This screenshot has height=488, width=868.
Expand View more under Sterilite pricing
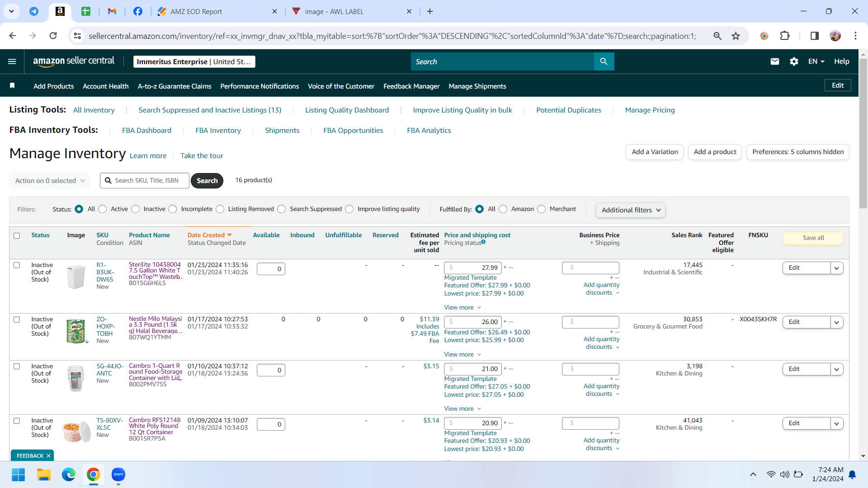coord(462,308)
